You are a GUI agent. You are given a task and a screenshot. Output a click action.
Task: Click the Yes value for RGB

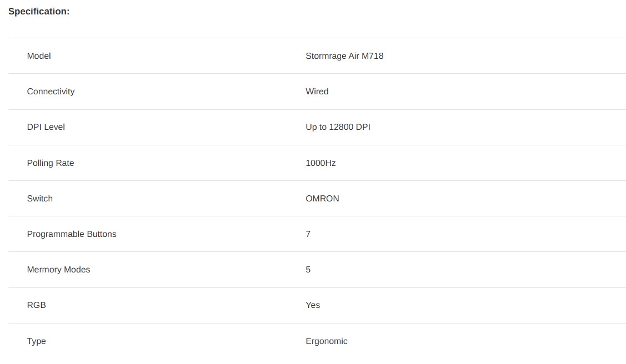pos(313,305)
